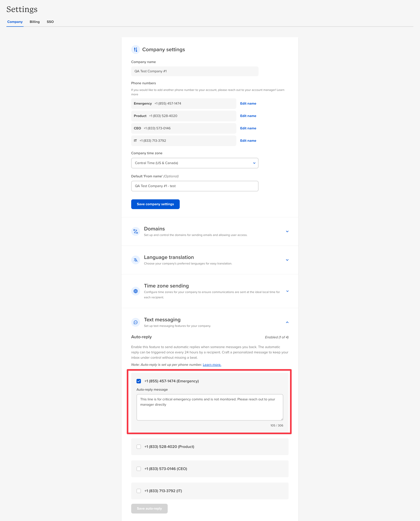Uncheck the Emergency number auto-reply checkbox

[x=139, y=381]
